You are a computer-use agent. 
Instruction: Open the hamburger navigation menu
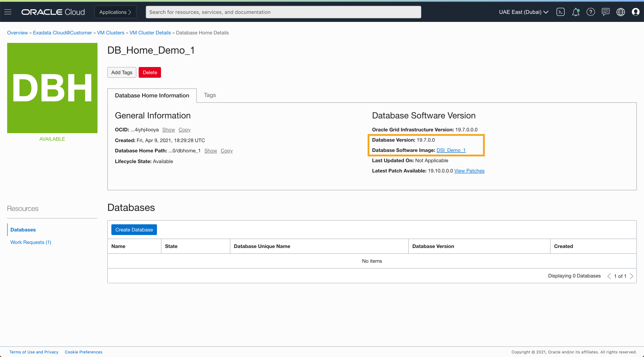[8, 12]
